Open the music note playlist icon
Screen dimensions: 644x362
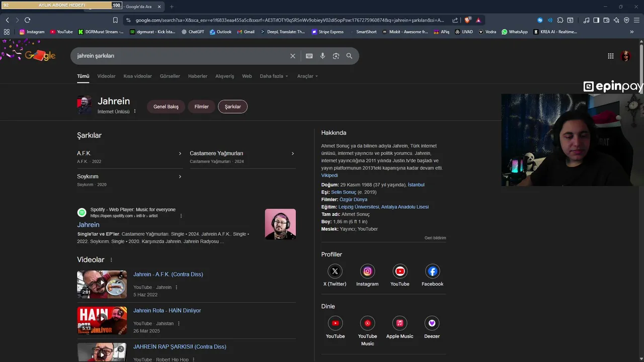pos(586,20)
